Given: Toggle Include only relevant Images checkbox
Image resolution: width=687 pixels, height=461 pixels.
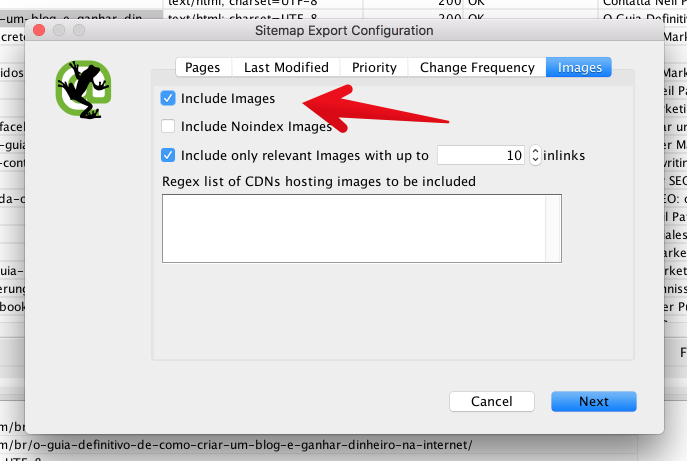Looking at the screenshot, I should click(168, 155).
